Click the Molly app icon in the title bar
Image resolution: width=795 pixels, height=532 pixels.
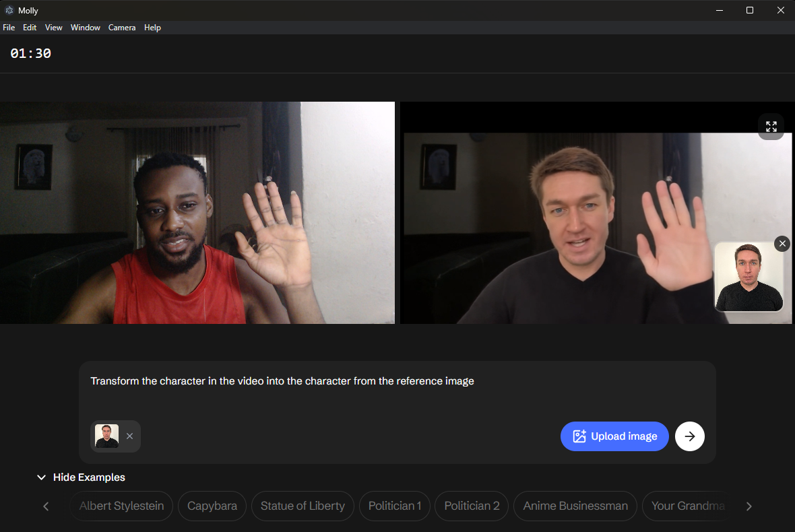pyautogui.click(x=9, y=10)
